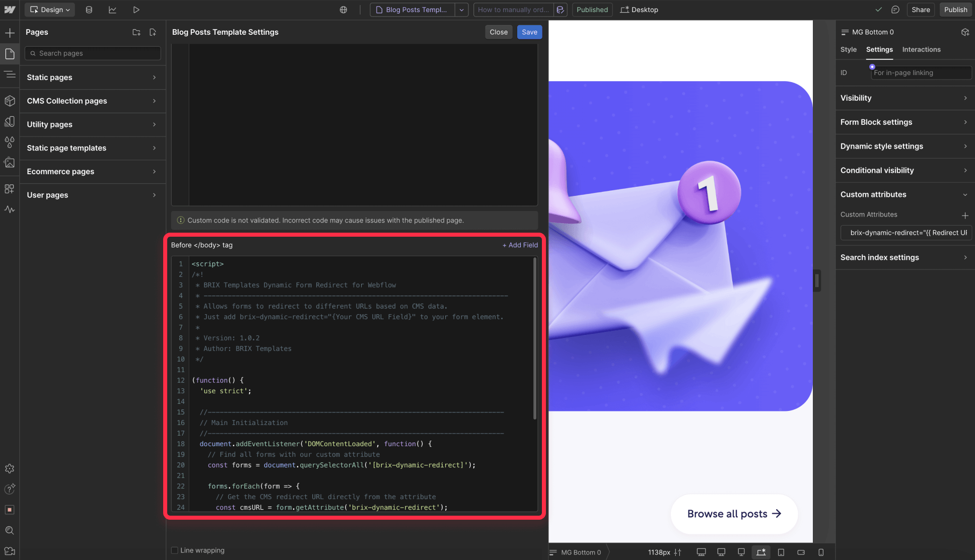Click the Desktop breakpoint label in top bar
Screen dimensions: 975x560
[639, 10]
